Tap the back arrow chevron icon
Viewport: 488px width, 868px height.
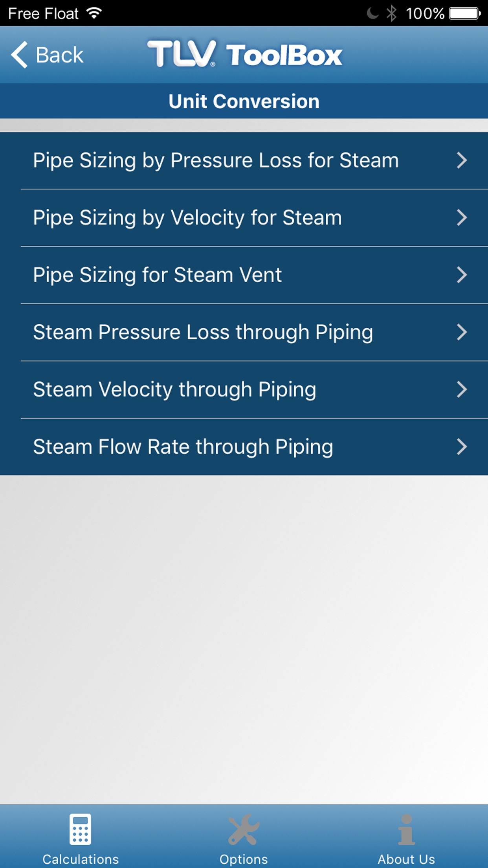point(19,55)
